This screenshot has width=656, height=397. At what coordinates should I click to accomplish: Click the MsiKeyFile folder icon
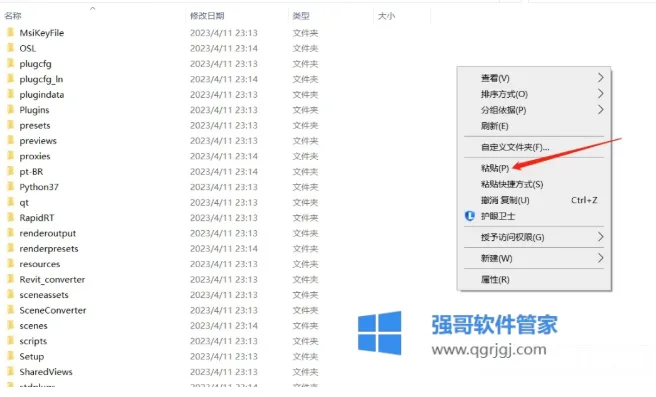(x=11, y=32)
